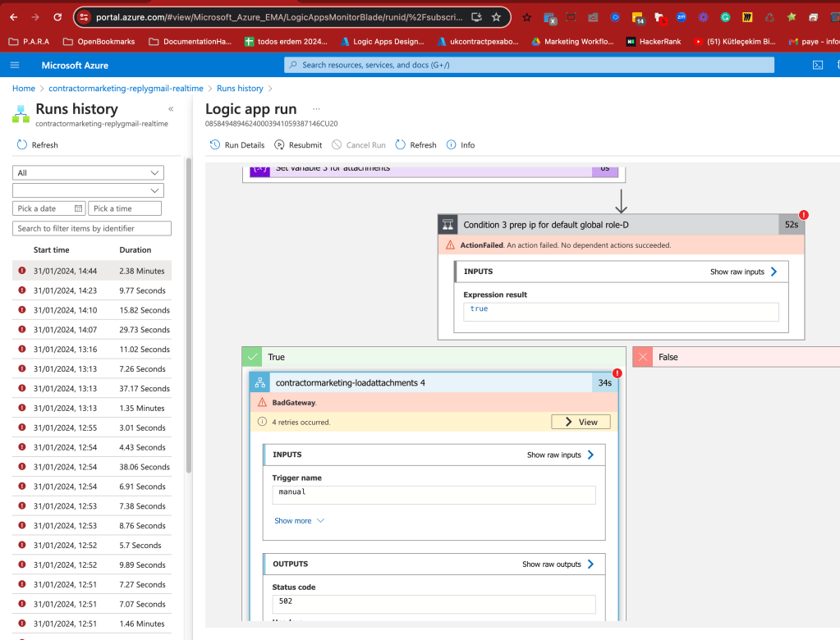Screen dimensions: 840x640
Task: Click red error badge on loadattachments 4
Action: click(617, 373)
